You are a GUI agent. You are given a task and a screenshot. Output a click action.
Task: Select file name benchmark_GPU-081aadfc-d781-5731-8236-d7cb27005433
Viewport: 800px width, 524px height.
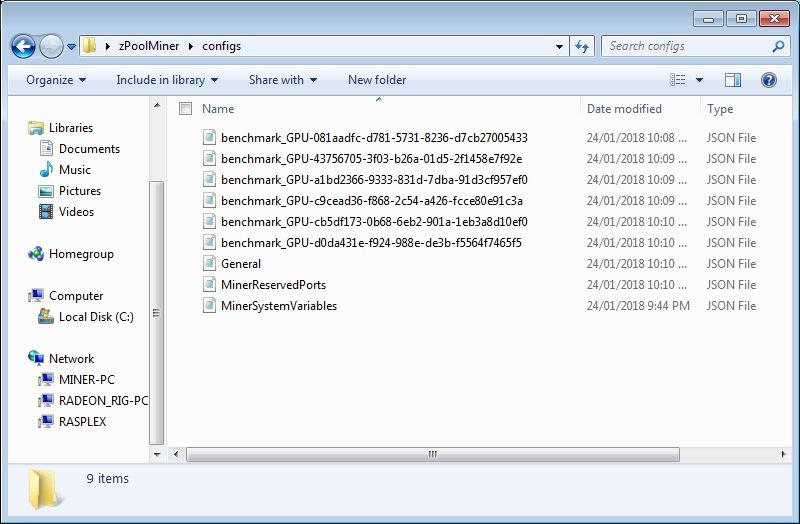[374, 138]
